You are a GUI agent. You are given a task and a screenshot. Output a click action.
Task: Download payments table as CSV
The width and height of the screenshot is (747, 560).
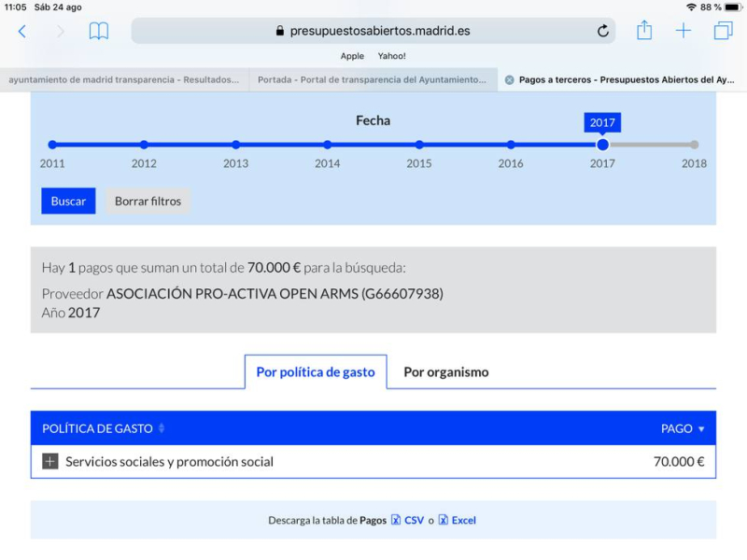[414, 520]
